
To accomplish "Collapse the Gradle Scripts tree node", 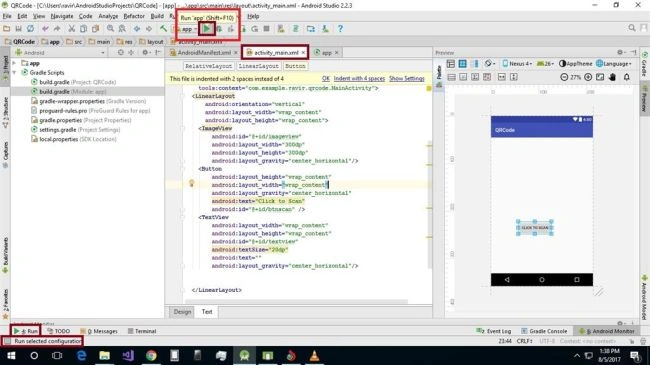I will point(15,73).
